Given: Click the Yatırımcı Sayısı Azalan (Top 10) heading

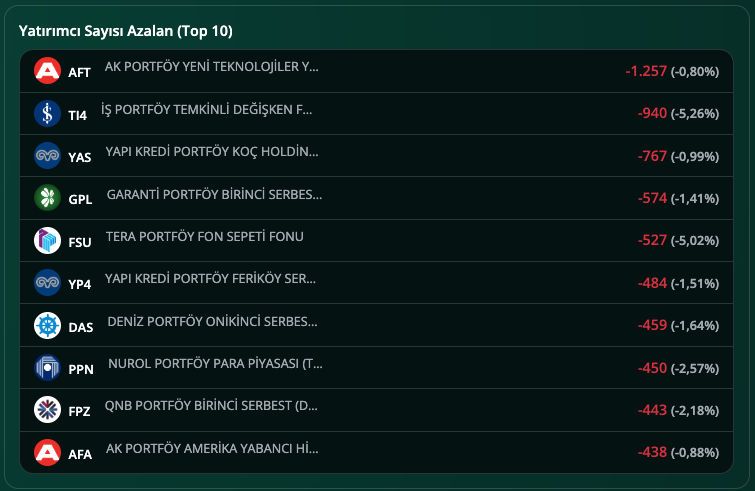Looking at the screenshot, I should tap(126, 31).
